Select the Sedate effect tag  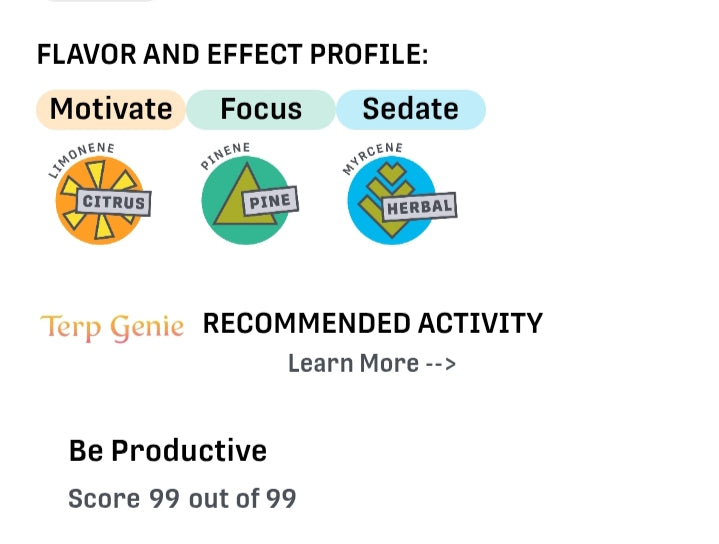[x=410, y=109]
